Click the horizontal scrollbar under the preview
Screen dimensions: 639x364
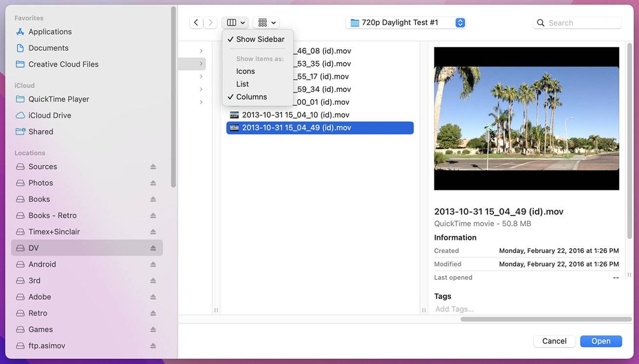[x=546, y=319]
